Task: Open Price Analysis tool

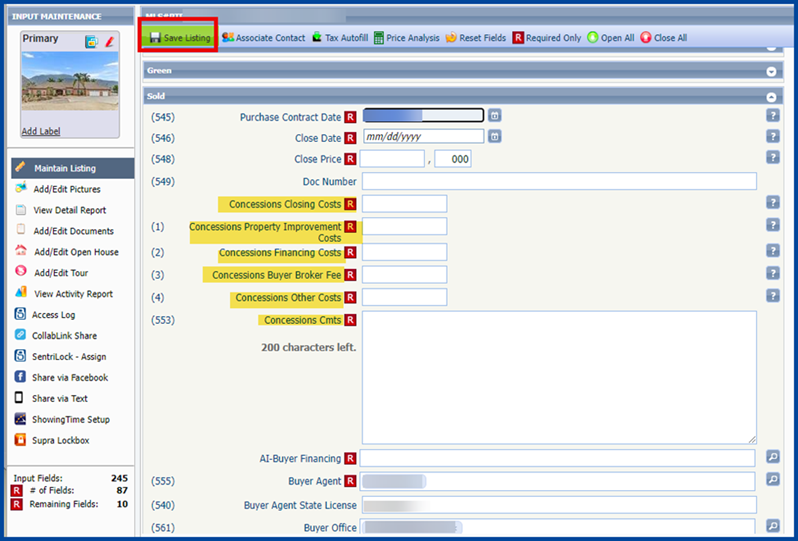Action: (406, 38)
